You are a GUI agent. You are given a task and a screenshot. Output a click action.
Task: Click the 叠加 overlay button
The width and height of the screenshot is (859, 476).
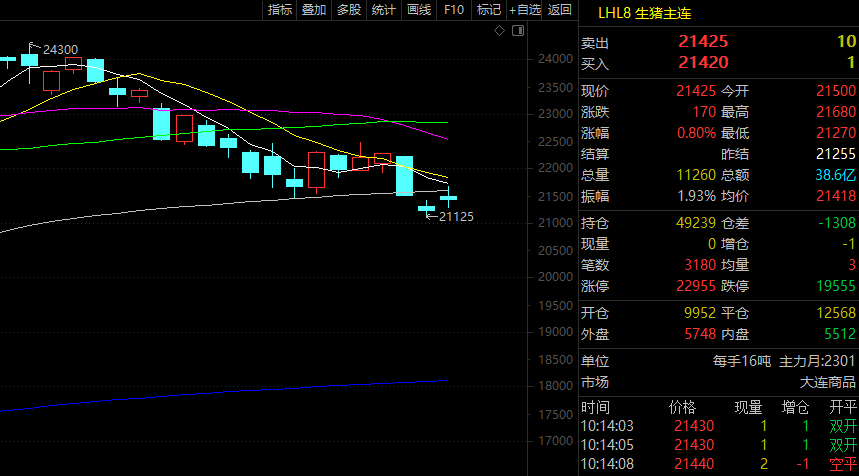314,10
